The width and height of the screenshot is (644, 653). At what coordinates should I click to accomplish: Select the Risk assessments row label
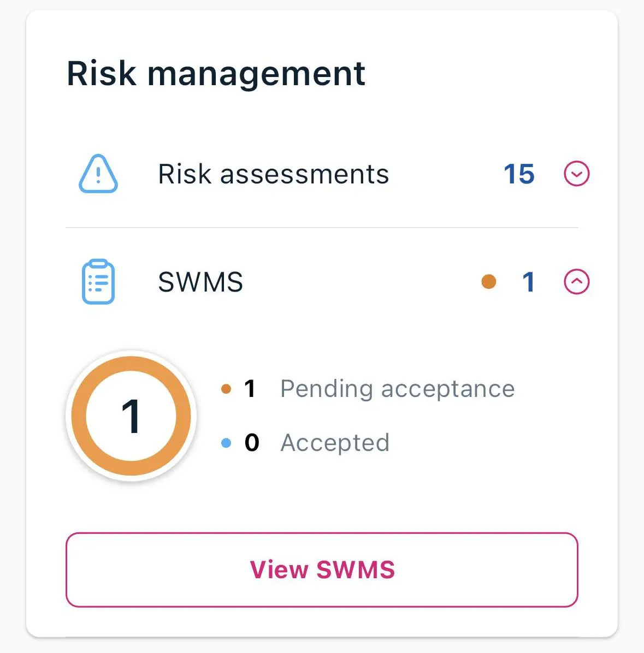273,174
